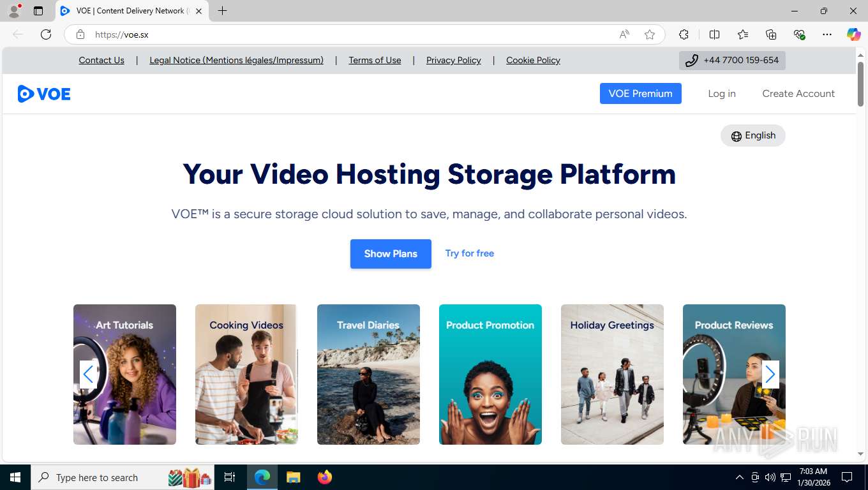This screenshot has width=868, height=490.
Task: Open a new tab with plus button
Action: [222, 11]
